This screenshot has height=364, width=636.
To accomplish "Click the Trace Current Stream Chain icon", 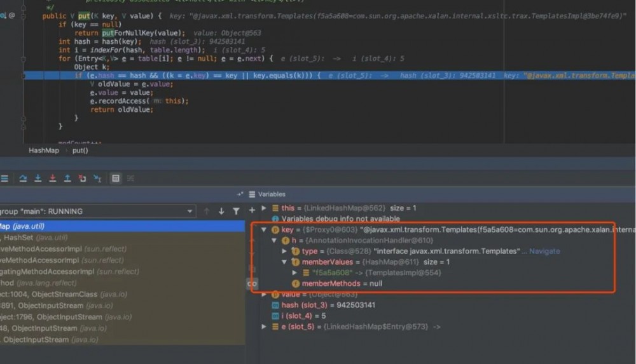I will (x=130, y=179).
